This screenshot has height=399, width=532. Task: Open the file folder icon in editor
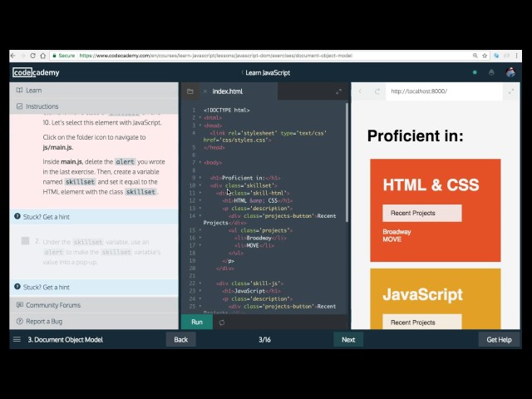[x=190, y=91]
